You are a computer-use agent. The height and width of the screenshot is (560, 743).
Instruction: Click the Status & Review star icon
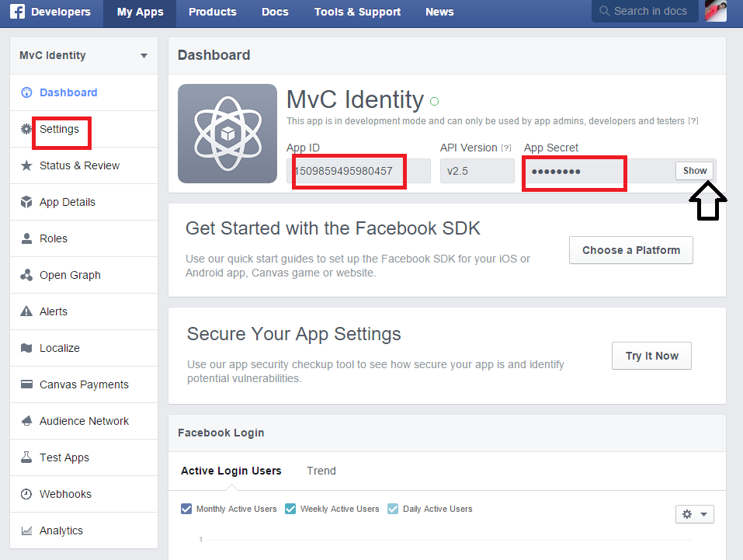pos(26,165)
